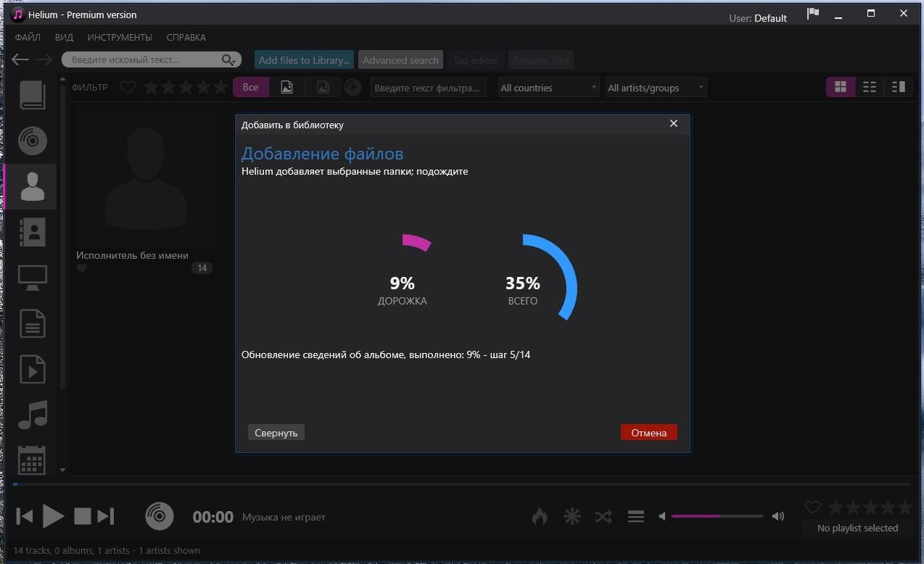Go forward with the right arrow
This screenshot has height=564, width=924.
pyautogui.click(x=44, y=59)
